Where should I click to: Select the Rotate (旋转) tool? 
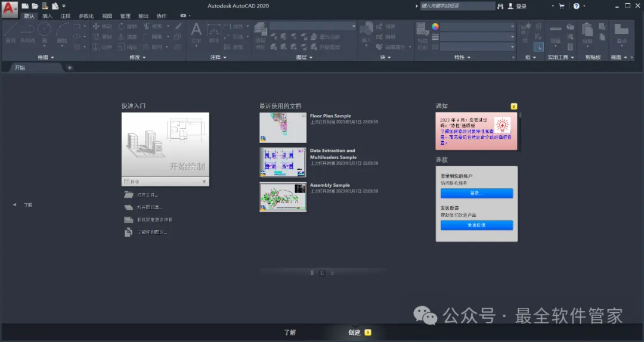click(128, 26)
